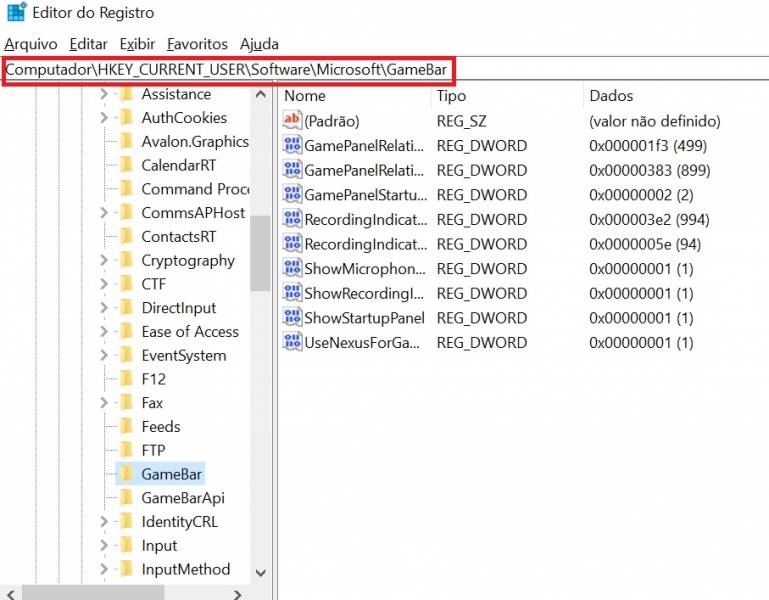The width and height of the screenshot is (769, 600).
Task: Select the InputMethod tree key label
Action: [x=186, y=569]
